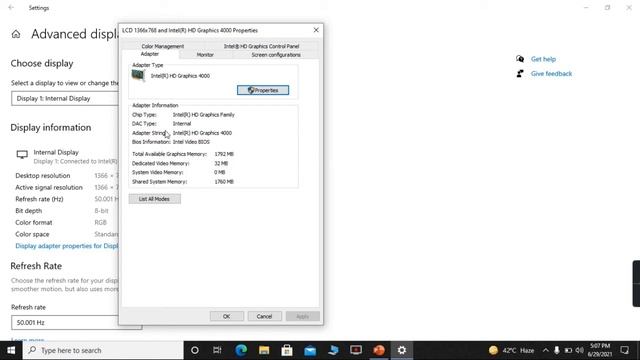Click the Internal Display monitor icon
This screenshot has width=640, height=360.
[22, 154]
